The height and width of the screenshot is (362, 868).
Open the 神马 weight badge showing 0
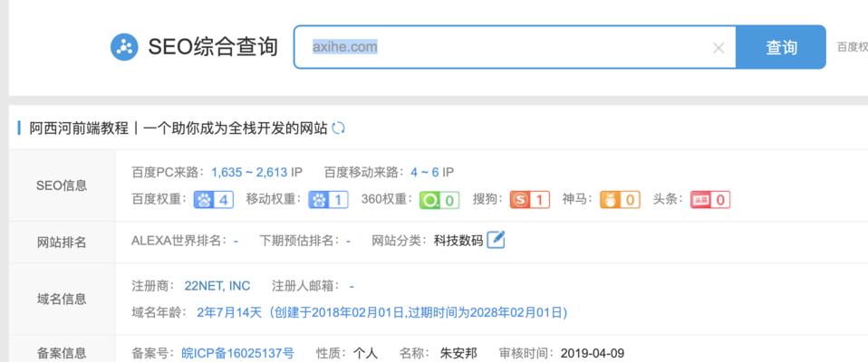[620, 199]
